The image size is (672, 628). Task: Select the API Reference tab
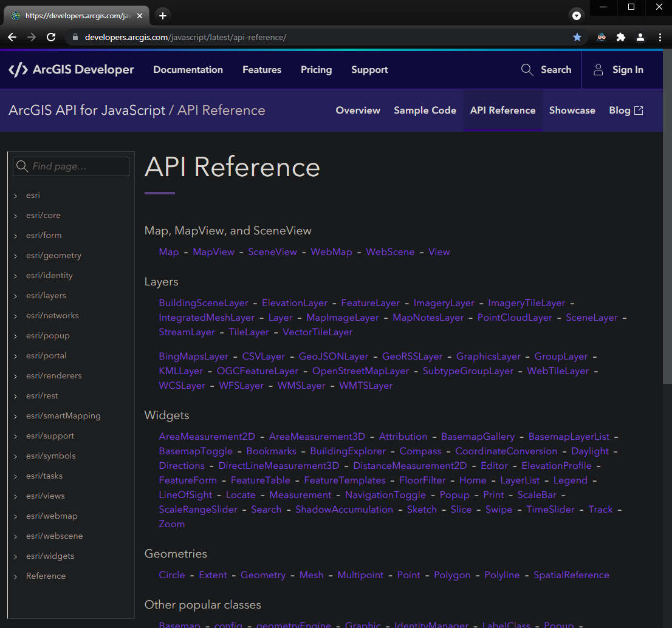pyautogui.click(x=502, y=110)
